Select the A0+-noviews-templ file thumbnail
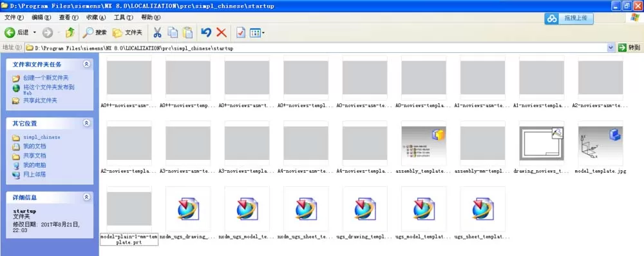Image resolution: width=644 pixels, height=256 pixels. point(306,78)
